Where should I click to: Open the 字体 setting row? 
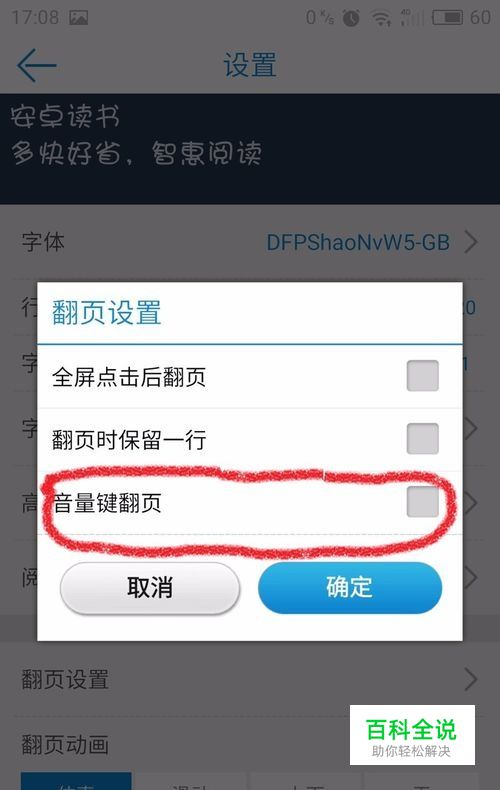[250, 242]
